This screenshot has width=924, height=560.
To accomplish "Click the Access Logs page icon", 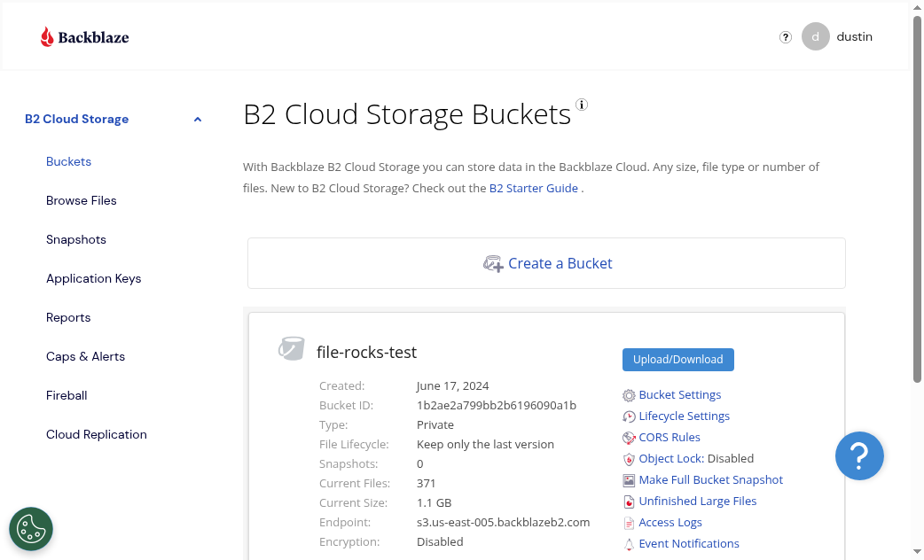I will (x=629, y=522).
